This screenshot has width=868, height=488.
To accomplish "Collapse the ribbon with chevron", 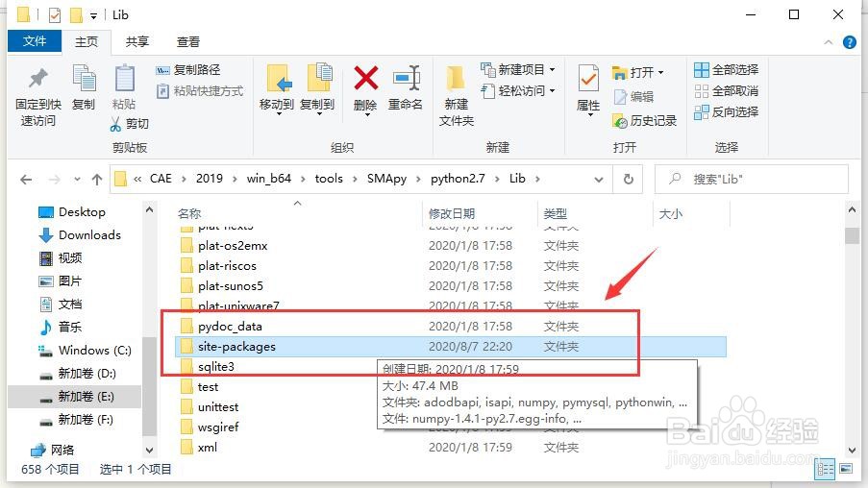I will (829, 42).
